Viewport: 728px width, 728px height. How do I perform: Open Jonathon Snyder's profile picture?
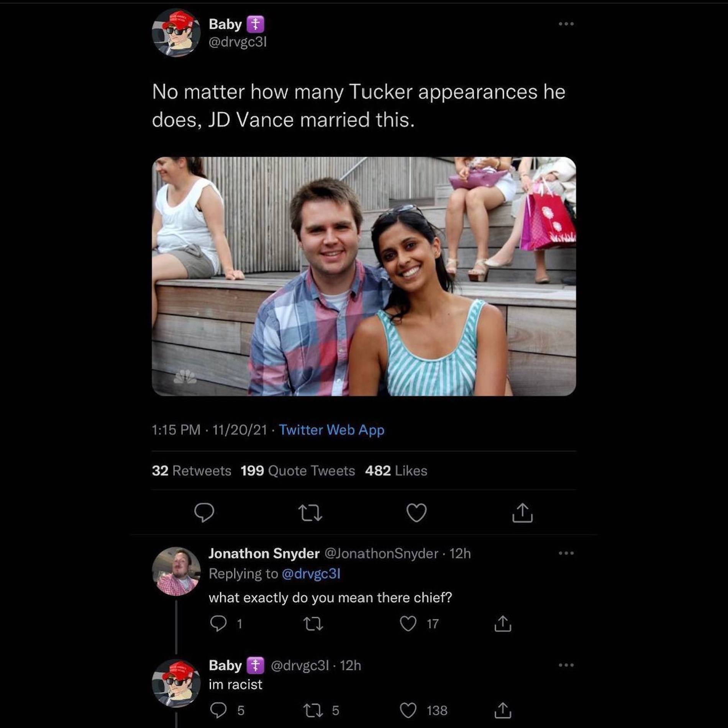(176, 571)
